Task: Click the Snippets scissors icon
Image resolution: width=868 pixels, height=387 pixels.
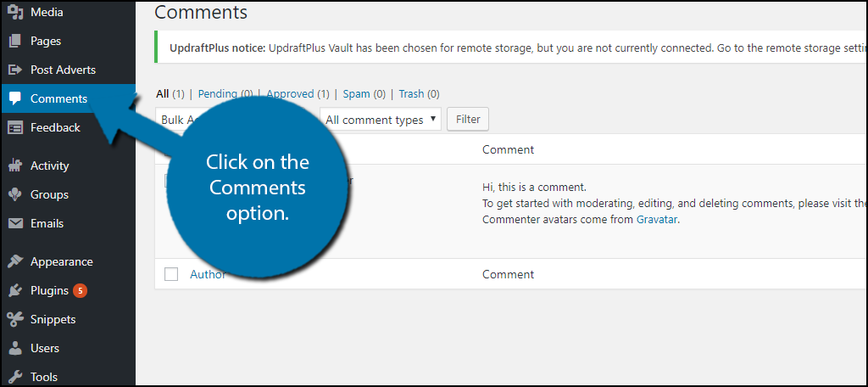Action: click(15, 319)
